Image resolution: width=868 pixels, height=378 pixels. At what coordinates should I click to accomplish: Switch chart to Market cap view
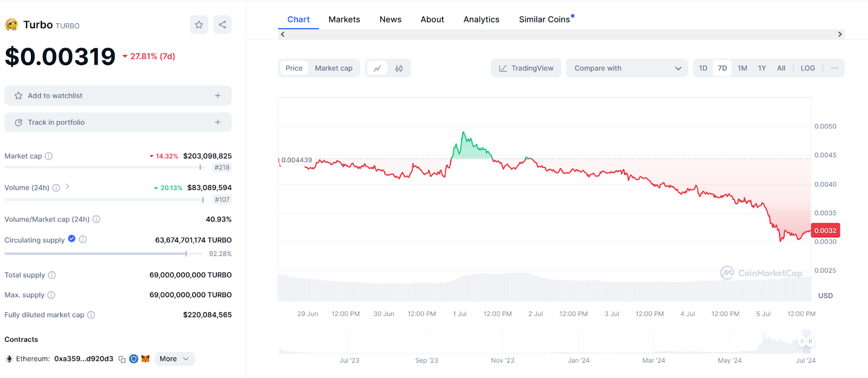pos(334,68)
